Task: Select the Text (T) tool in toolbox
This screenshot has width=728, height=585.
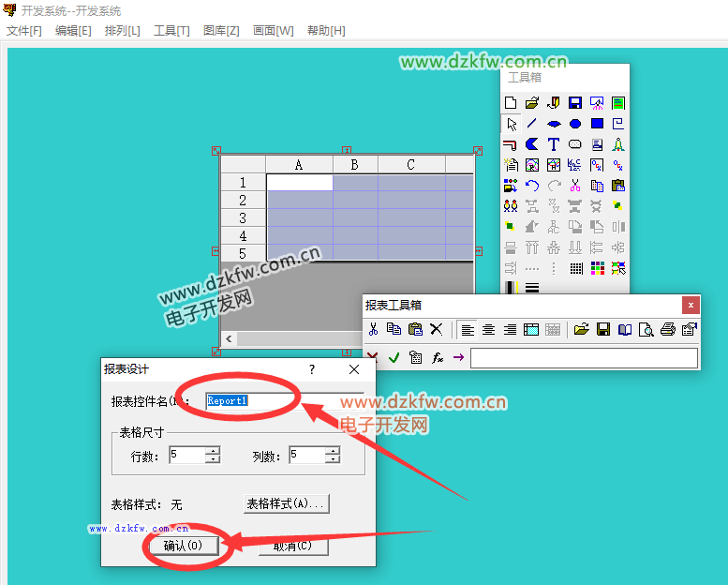Action: 554,144
